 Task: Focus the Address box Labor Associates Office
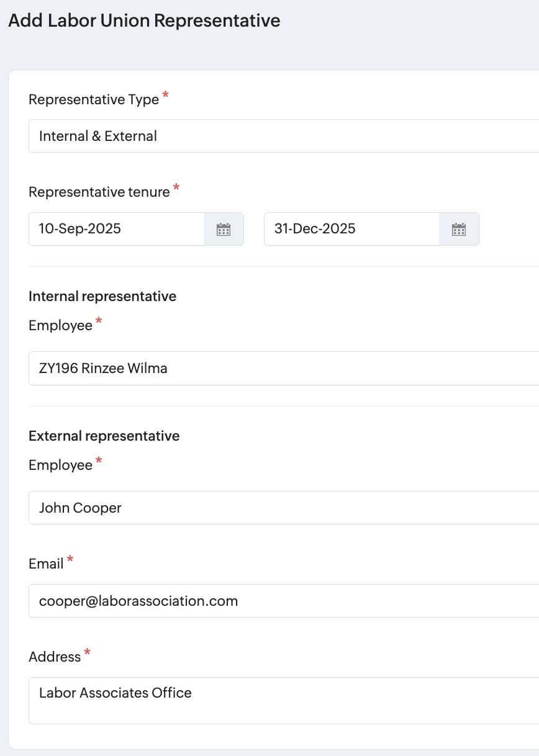(x=284, y=701)
